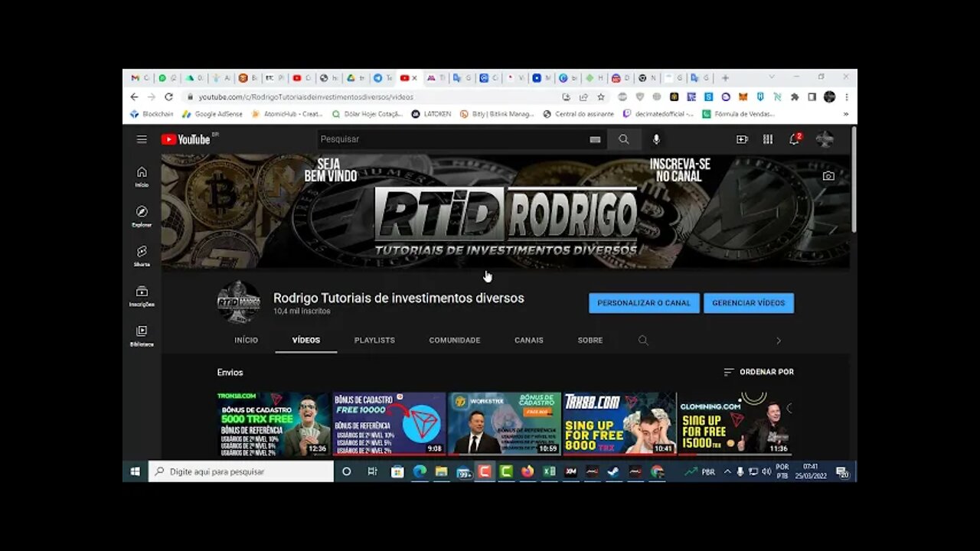Click the channel profile picture

pos(239,302)
